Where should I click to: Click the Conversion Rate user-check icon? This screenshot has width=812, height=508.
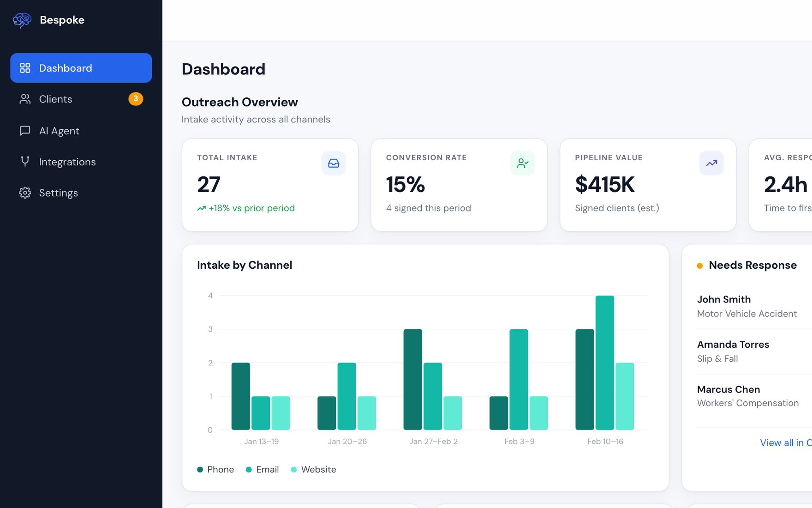pos(522,163)
